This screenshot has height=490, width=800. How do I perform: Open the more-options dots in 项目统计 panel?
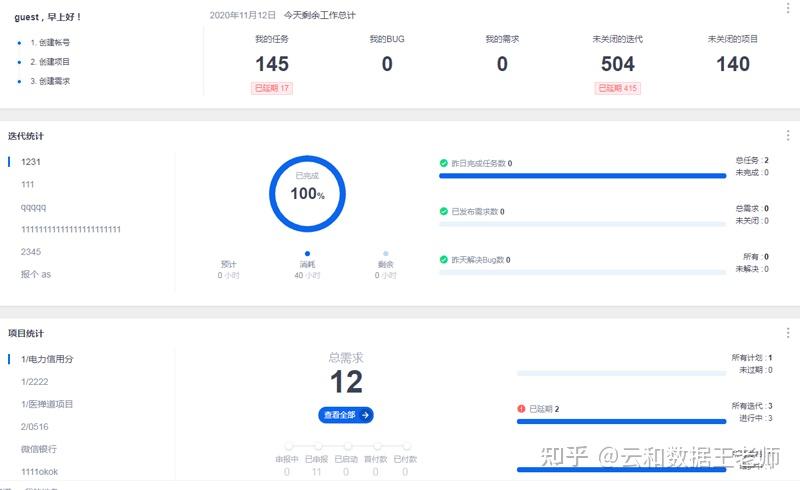tap(788, 333)
